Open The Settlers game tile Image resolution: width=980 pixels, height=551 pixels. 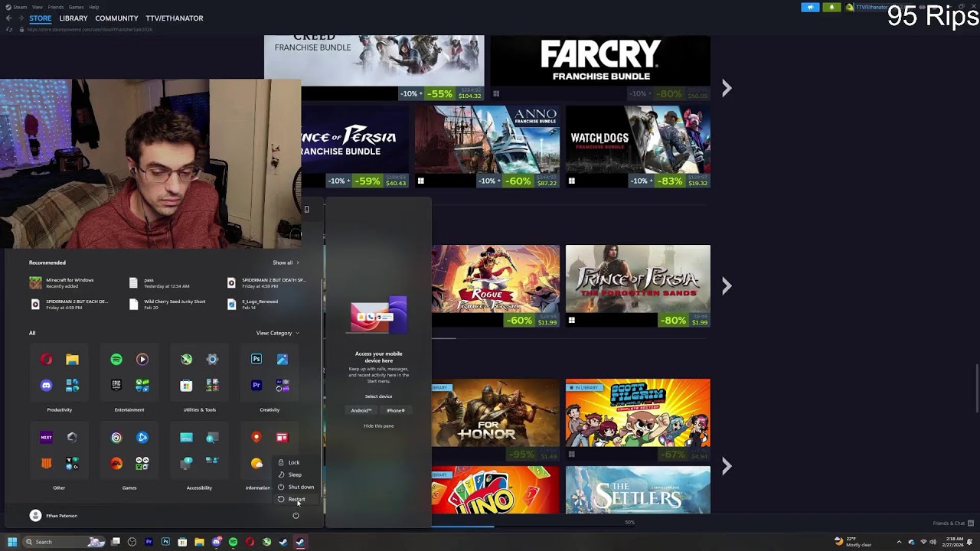point(638,490)
